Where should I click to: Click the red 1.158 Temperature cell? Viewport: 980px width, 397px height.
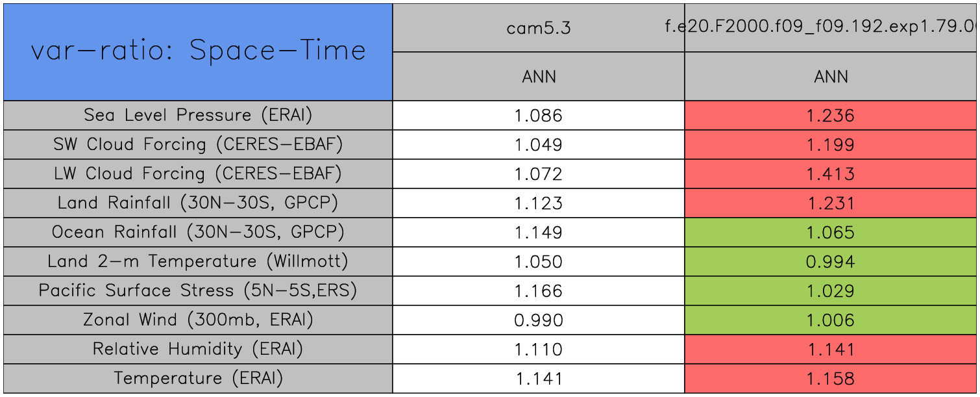point(831,379)
